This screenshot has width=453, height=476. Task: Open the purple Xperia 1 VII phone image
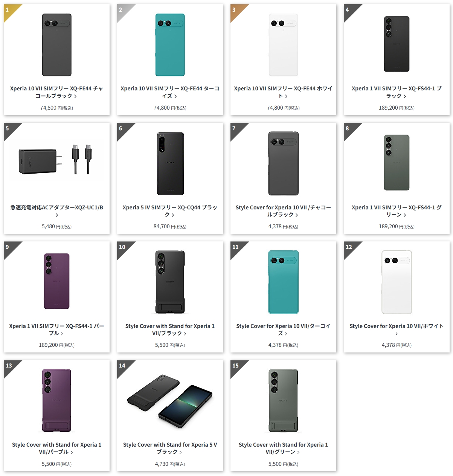(x=56, y=281)
